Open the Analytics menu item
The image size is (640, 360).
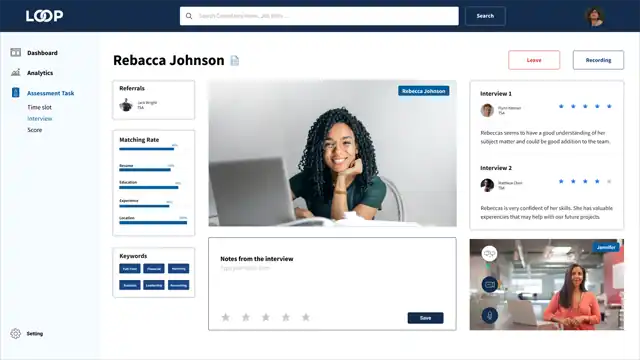[40, 73]
